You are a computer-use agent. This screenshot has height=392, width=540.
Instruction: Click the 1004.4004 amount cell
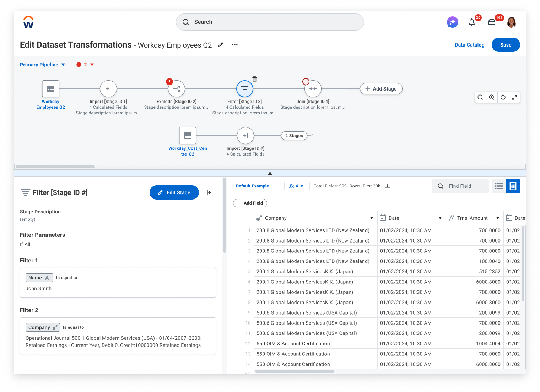click(475, 343)
